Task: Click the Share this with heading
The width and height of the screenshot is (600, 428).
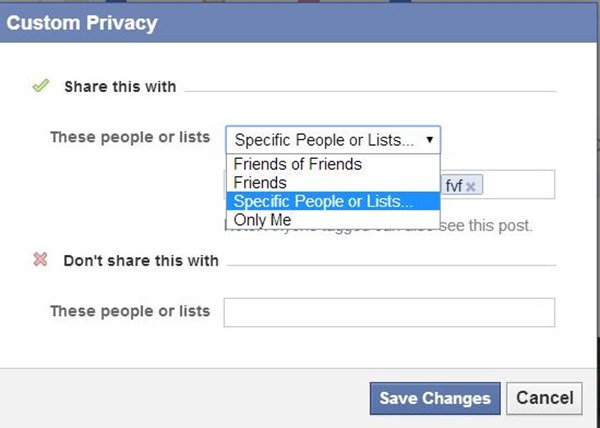Action: point(120,87)
